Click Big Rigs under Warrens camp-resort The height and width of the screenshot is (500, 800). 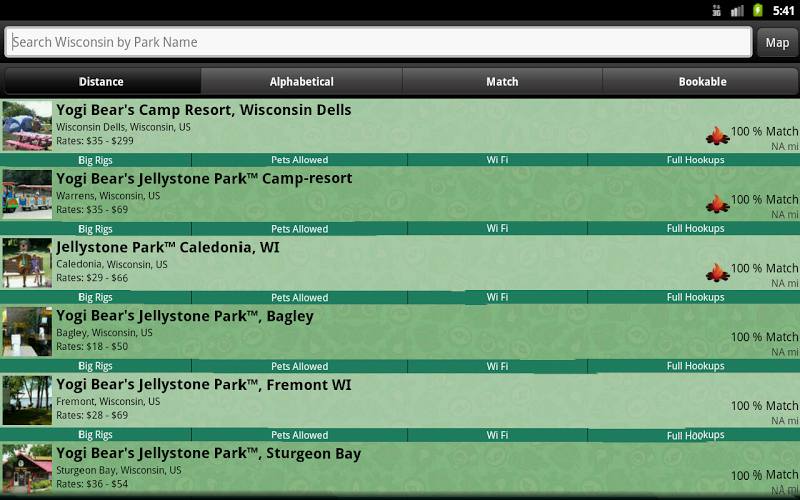tap(95, 229)
